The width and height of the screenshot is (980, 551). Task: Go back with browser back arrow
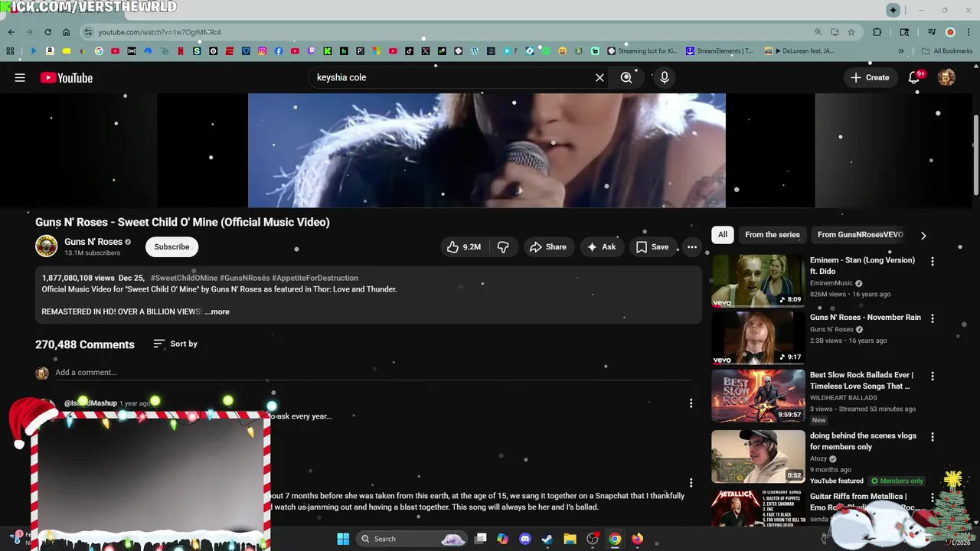click(x=11, y=32)
